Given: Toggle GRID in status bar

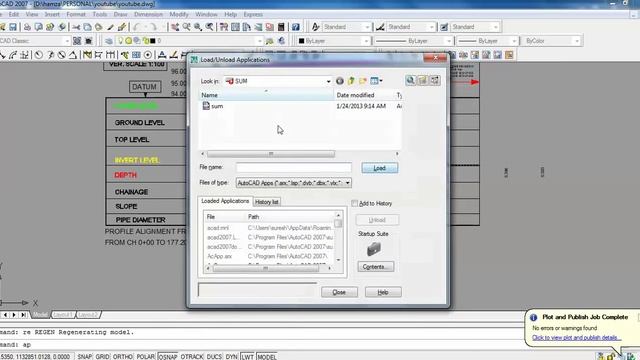Looking at the screenshot, I should (x=102, y=357).
